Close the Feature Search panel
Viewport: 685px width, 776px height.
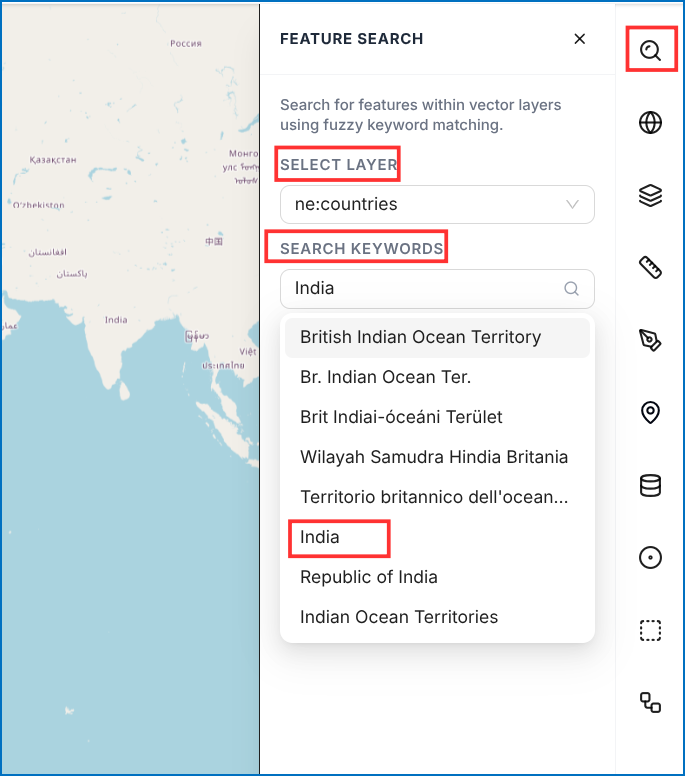pyautogui.click(x=580, y=39)
